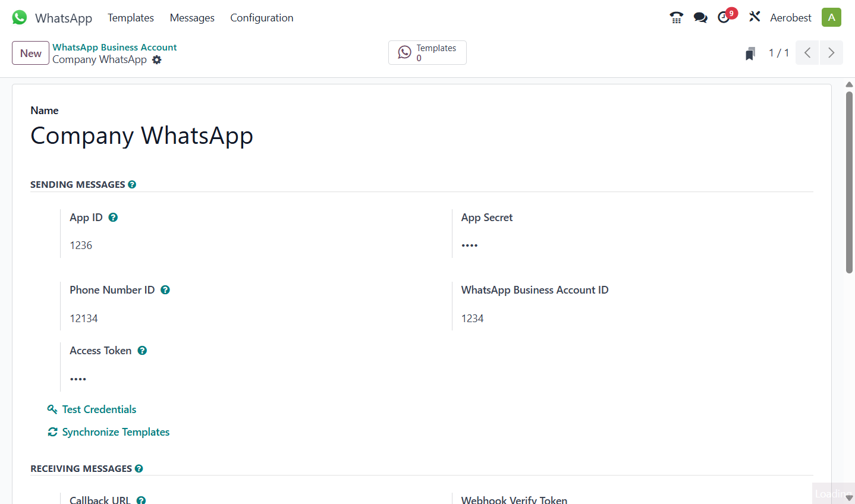Show help tooltip for Callback URL
The height and width of the screenshot is (504, 855).
click(x=141, y=500)
